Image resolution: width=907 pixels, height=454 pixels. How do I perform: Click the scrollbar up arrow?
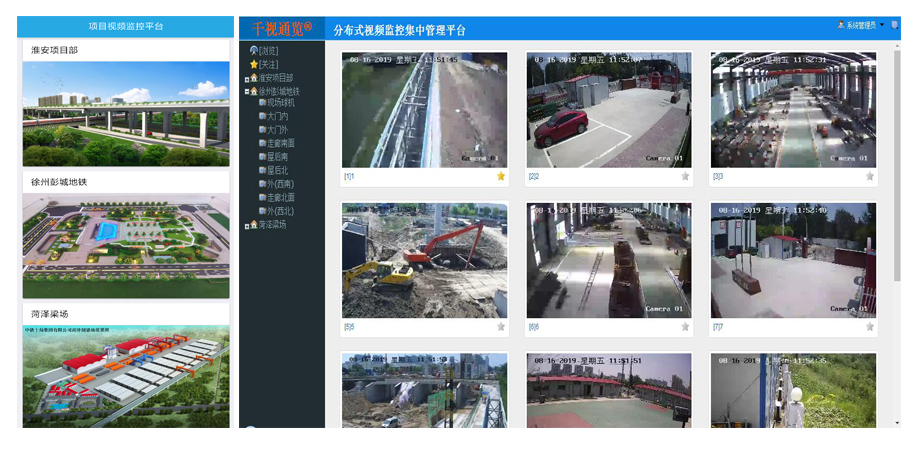click(x=897, y=46)
